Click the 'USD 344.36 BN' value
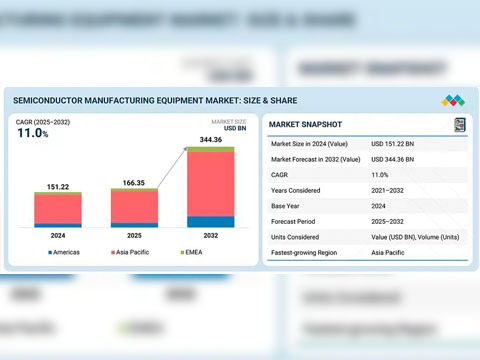The image size is (480, 360). [393, 160]
